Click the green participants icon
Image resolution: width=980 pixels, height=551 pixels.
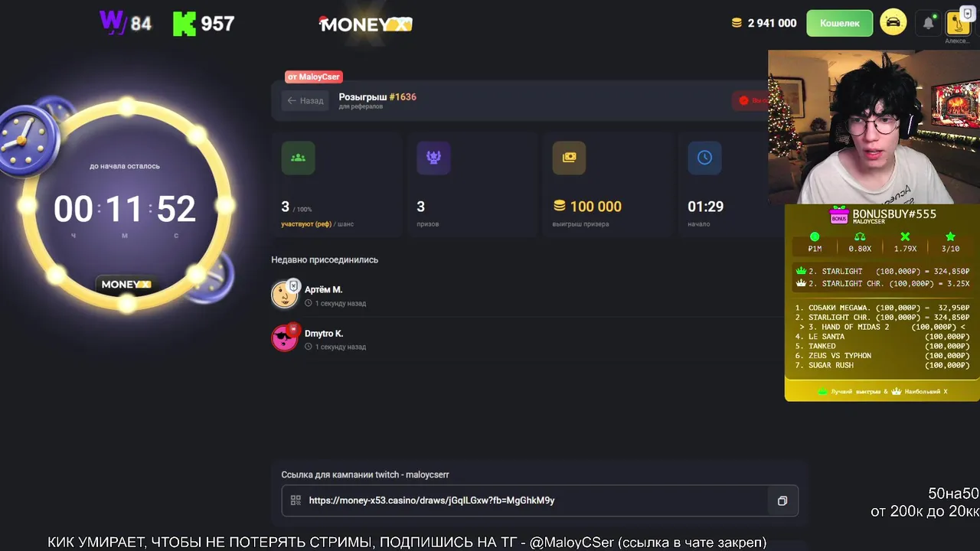tap(298, 158)
